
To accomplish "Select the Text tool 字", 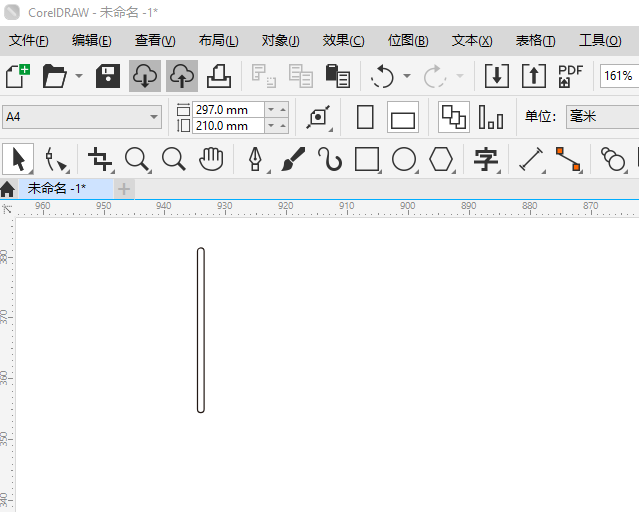I will click(x=486, y=159).
